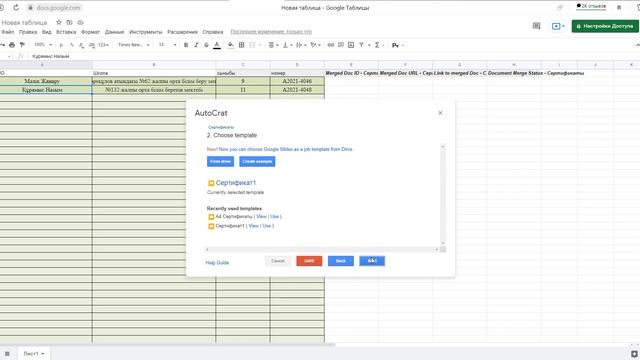Check cloud save status icon
640x360 pixels.
(80, 22)
